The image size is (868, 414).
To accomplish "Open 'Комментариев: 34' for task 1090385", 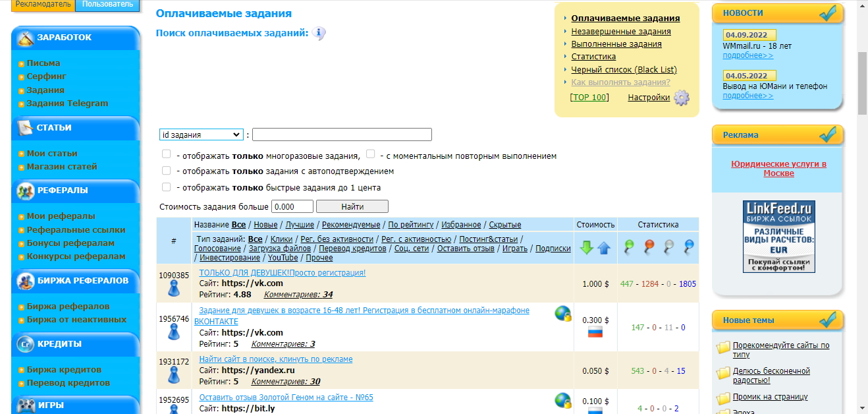I will click(298, 295).
